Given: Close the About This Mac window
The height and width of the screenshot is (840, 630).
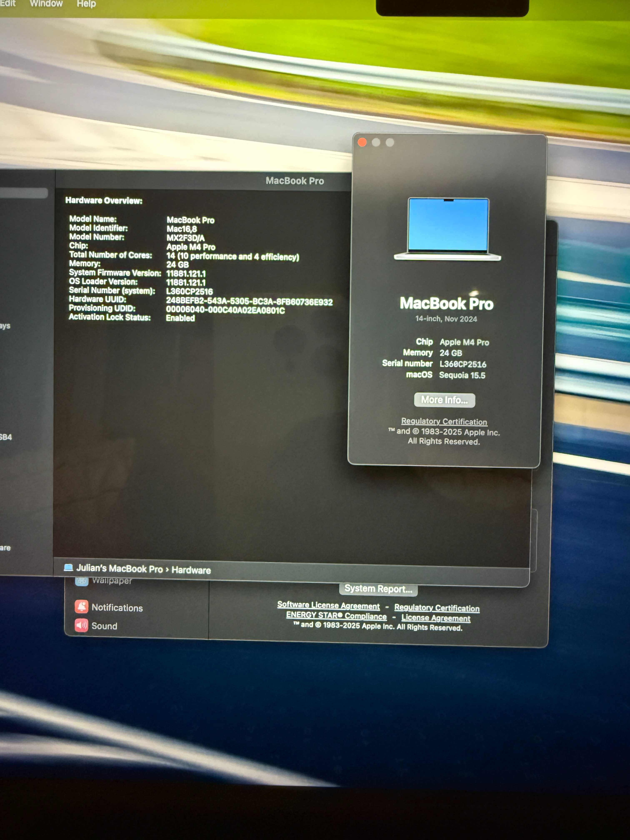Looking at the screenshot, I should tap(362, 142).
